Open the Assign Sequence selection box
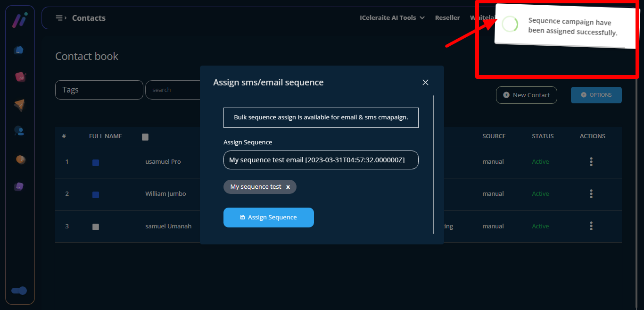The height and width of the screenshot is (310, 644). tap(321, 160)
